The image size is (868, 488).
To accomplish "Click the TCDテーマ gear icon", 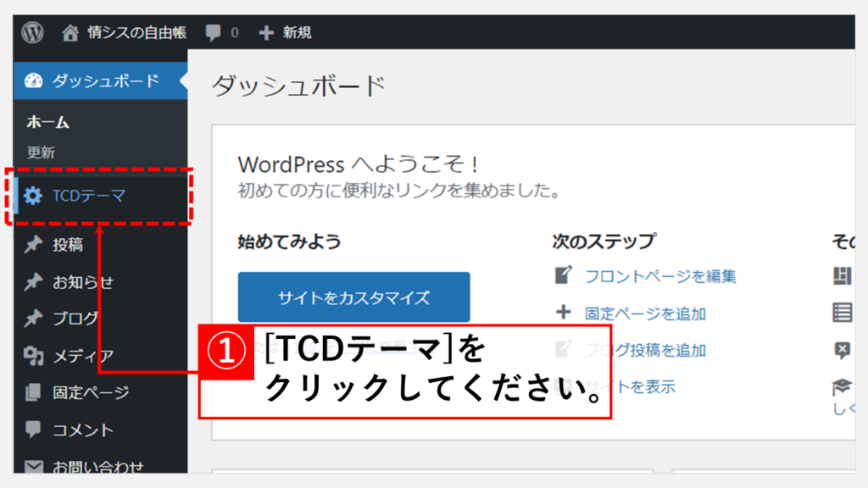I will pyautogui.click(x=33, y=197).
